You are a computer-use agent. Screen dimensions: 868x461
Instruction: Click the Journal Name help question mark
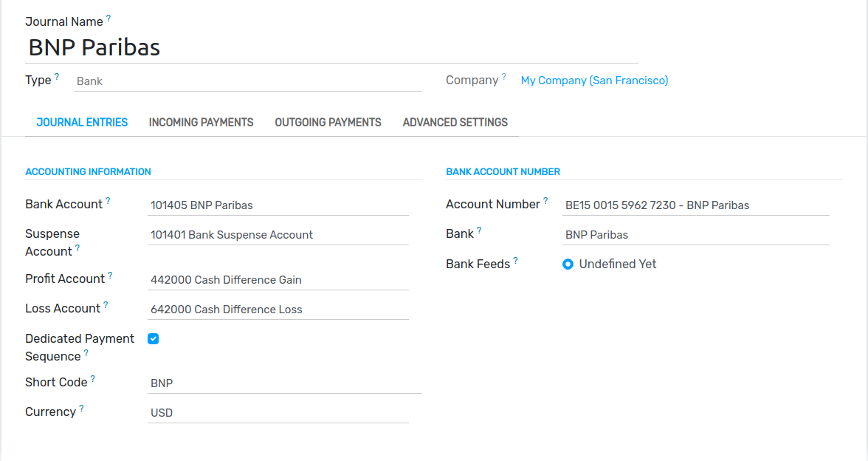pos(108,18)
